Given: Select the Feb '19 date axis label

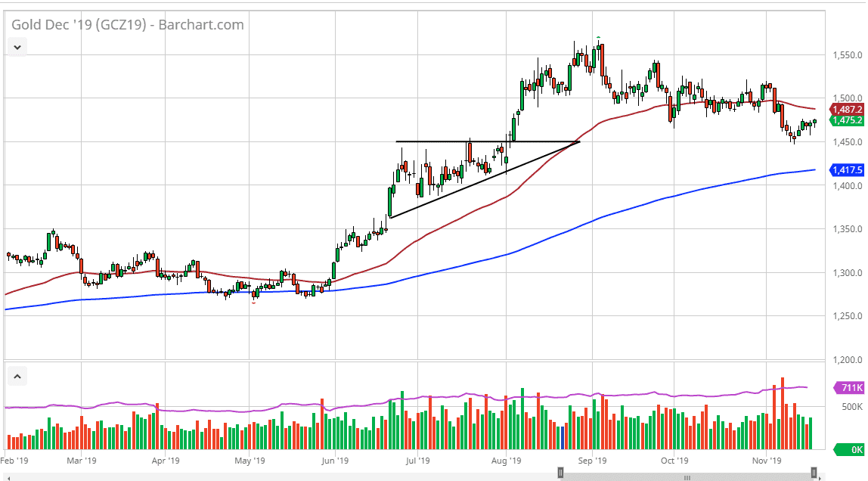Looking at the screenshot, I should pyautogui.click(x=16, y=459).
